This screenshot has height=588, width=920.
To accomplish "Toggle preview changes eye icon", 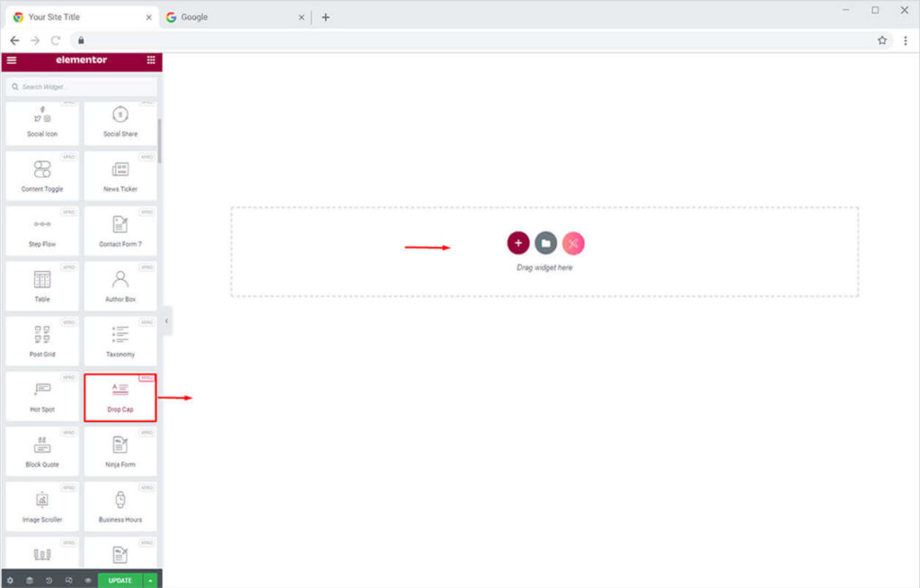I will click(88, 580).
